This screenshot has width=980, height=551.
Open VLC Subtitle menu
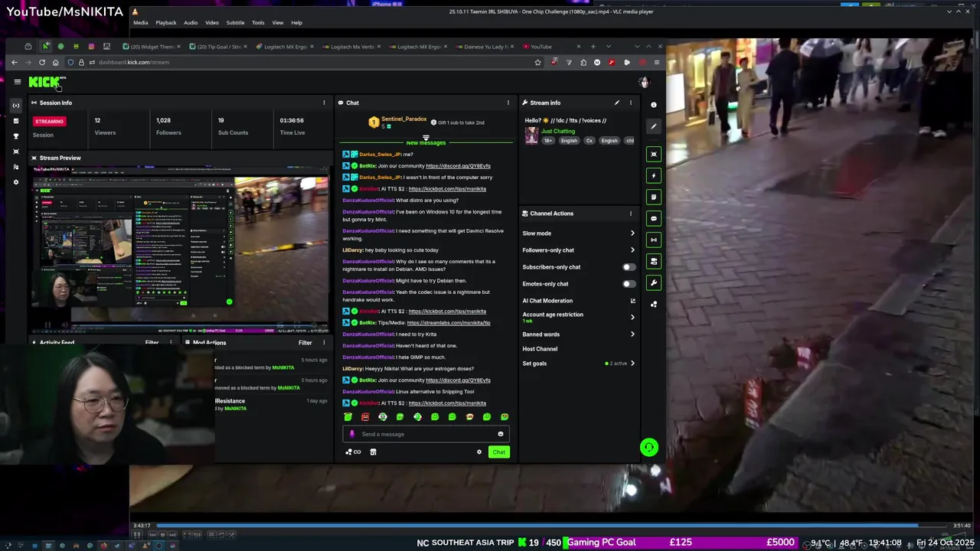[x=235, y=23]
